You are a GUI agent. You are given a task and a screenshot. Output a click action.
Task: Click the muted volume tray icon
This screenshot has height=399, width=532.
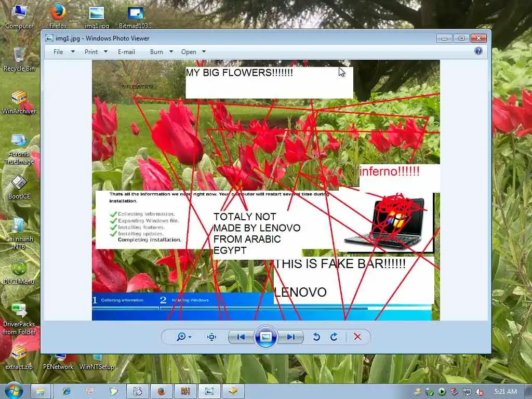tap(479, 392)
